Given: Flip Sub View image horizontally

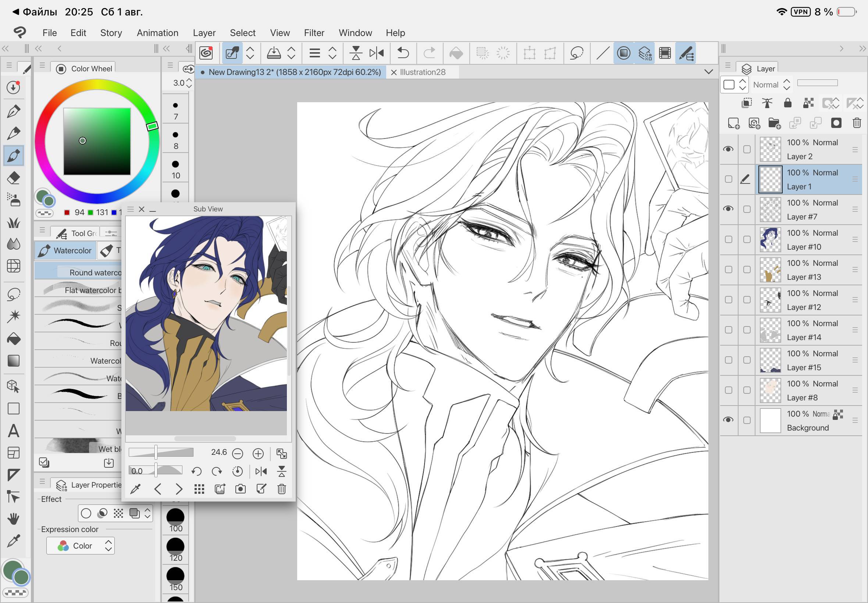Looking at the screenshot, I should (261, 471).
